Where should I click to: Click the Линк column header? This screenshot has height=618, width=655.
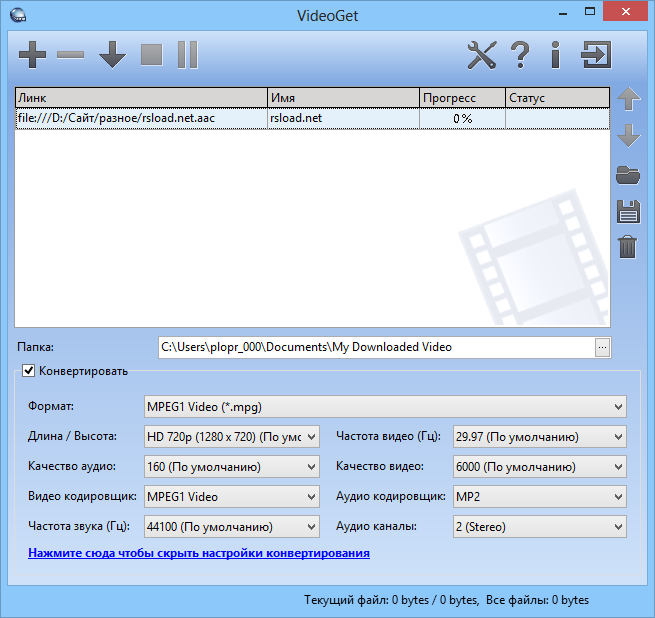(x=140, y=98)
